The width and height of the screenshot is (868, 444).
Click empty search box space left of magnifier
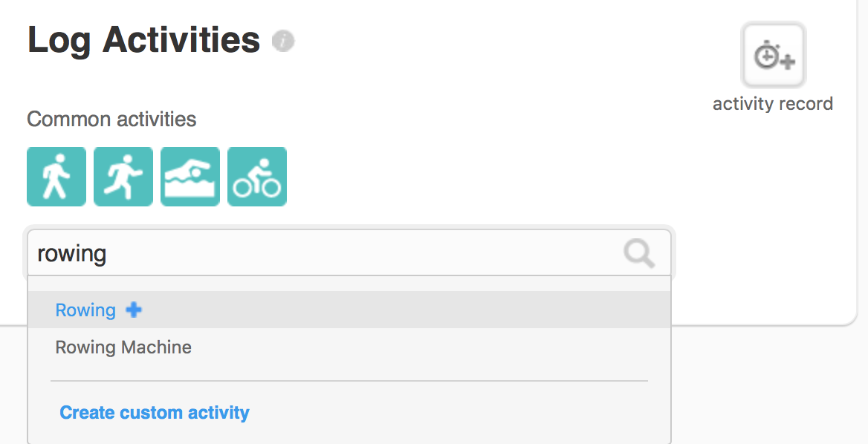372,254
